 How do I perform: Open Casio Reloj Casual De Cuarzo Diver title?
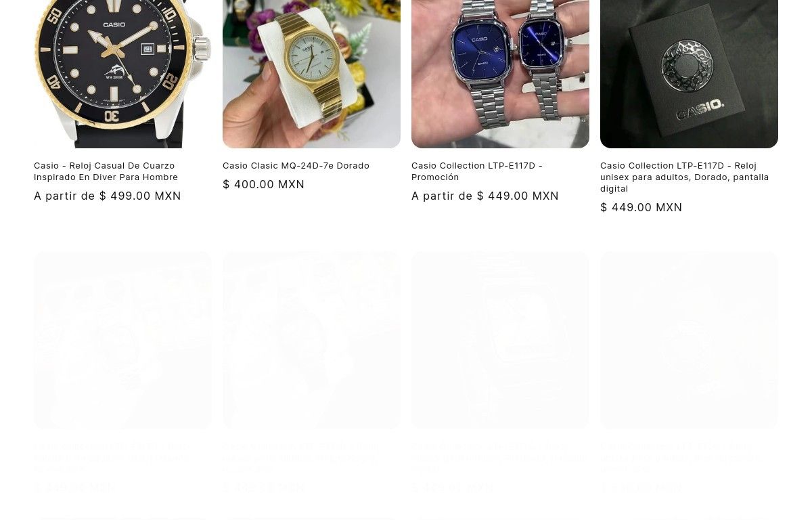[x=106, y=171]
